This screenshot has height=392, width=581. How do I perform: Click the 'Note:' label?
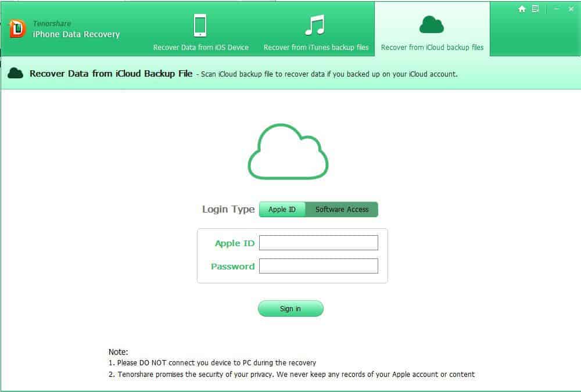pyautogui.click(x=118, y=352)
